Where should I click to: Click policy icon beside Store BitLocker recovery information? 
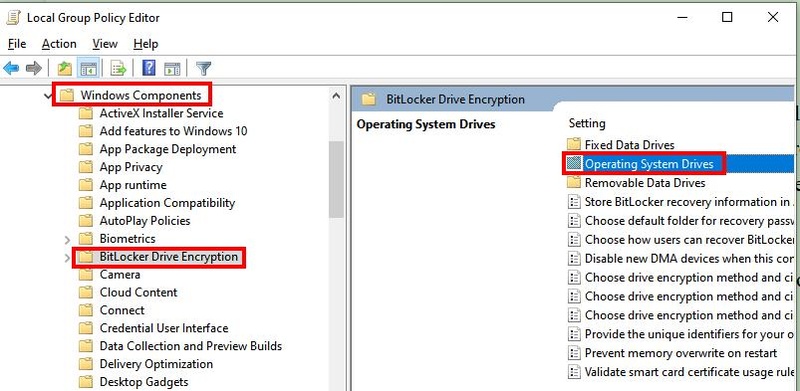[x=574, y=202]
